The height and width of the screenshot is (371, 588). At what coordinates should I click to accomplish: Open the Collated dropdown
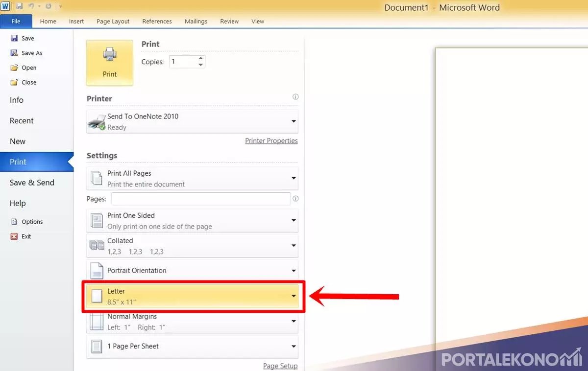(192, 246)
